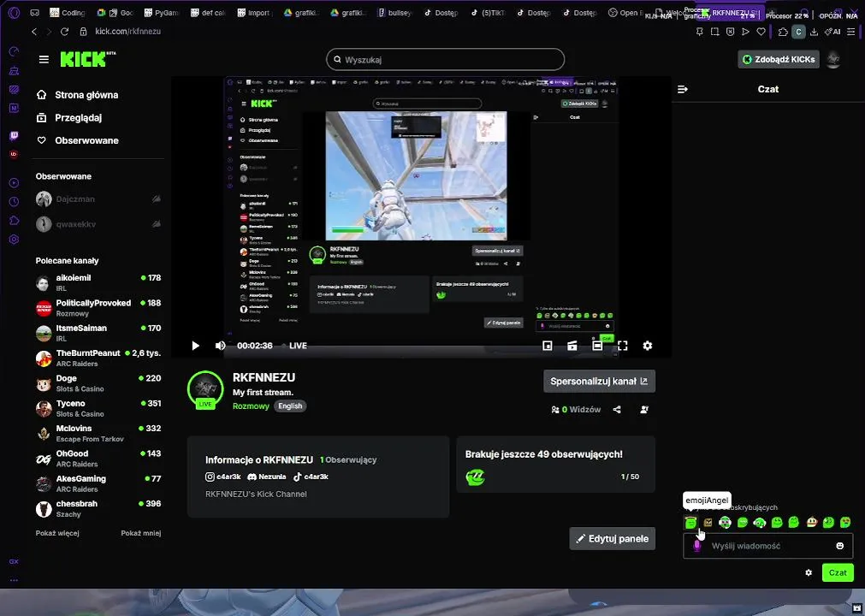Viewport: 865px width, 616px height.
Task: Open the hamburger menu beside KICK logo
Action: (44, 60)
